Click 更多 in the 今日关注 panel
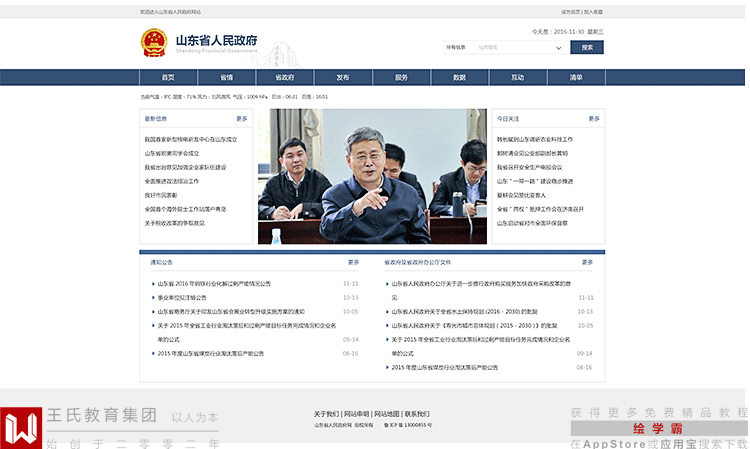750x449 pixels. 594,119
